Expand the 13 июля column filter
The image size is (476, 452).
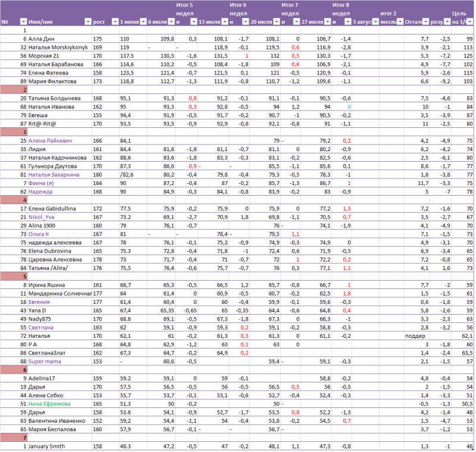[x=223, y=22]
